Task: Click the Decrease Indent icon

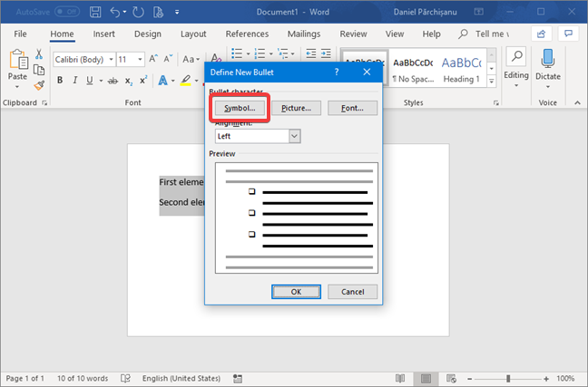Action: [311, 53]
